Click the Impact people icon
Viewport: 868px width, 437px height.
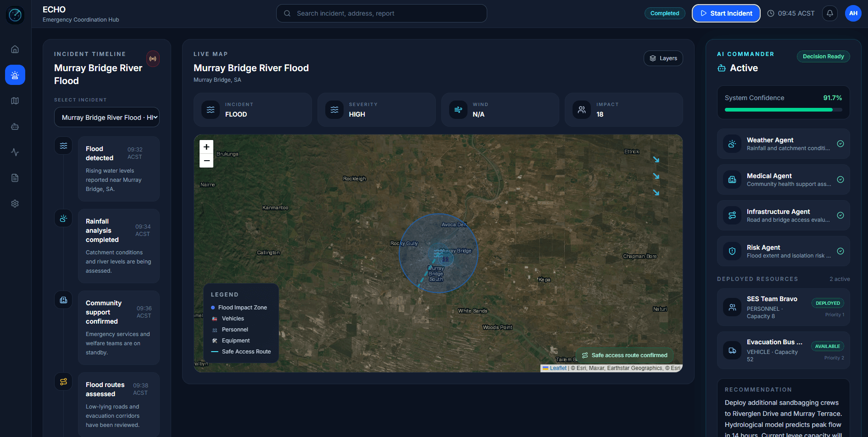(x=582, y=110)
